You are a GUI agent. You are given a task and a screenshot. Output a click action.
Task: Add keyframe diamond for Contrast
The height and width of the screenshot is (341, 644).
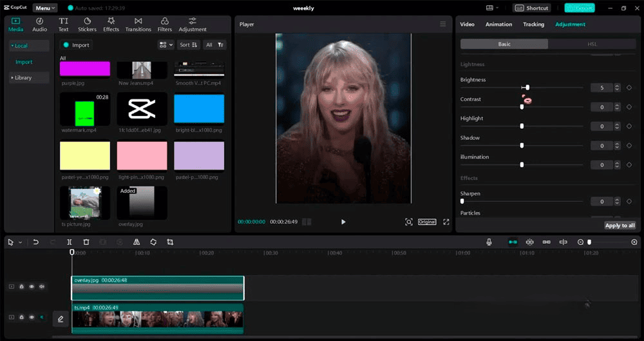(x=629, y=107)
